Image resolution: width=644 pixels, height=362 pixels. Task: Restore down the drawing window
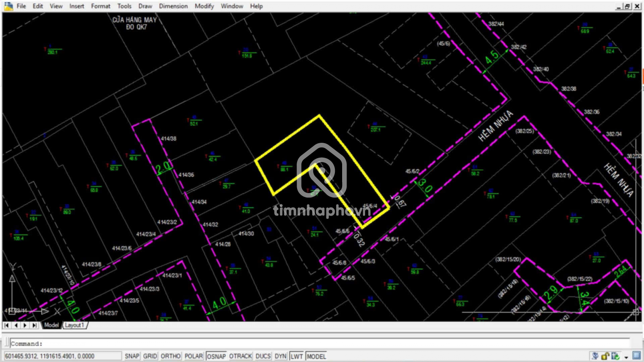pos(628,6)
